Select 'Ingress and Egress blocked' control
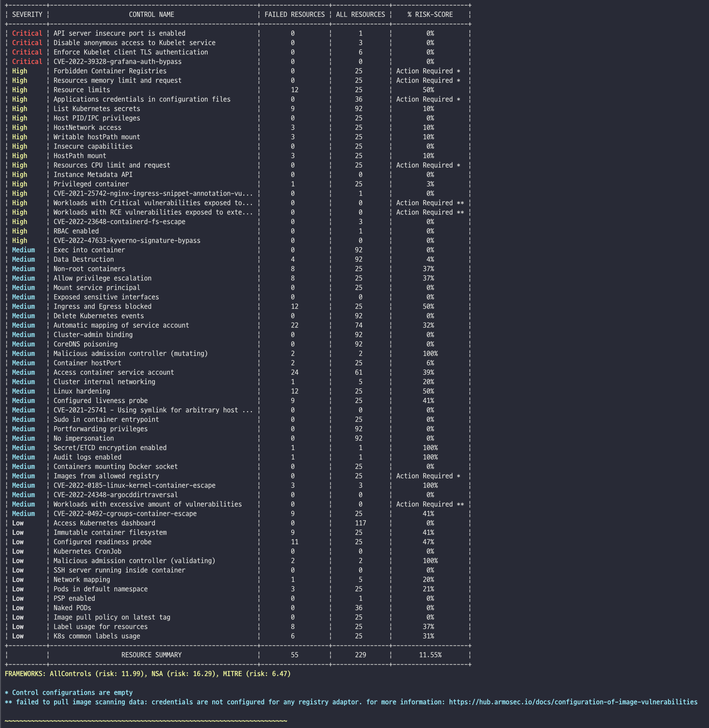 (103, 307)
